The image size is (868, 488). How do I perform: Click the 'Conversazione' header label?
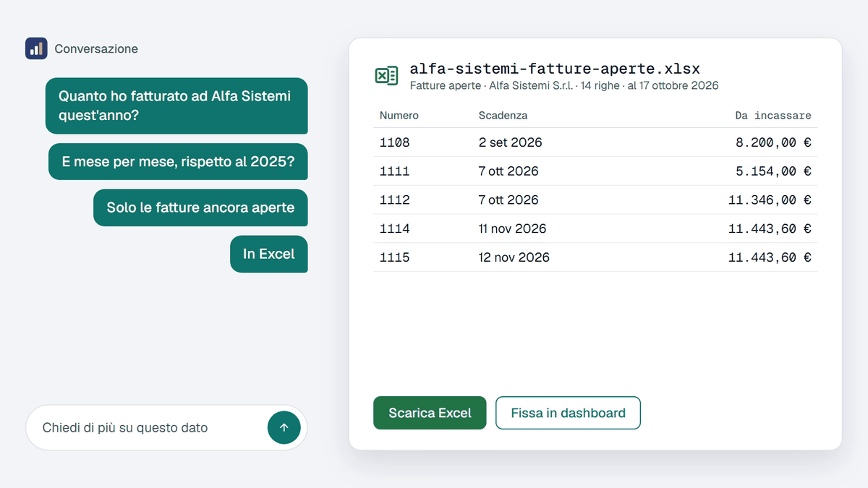[96, 49]
